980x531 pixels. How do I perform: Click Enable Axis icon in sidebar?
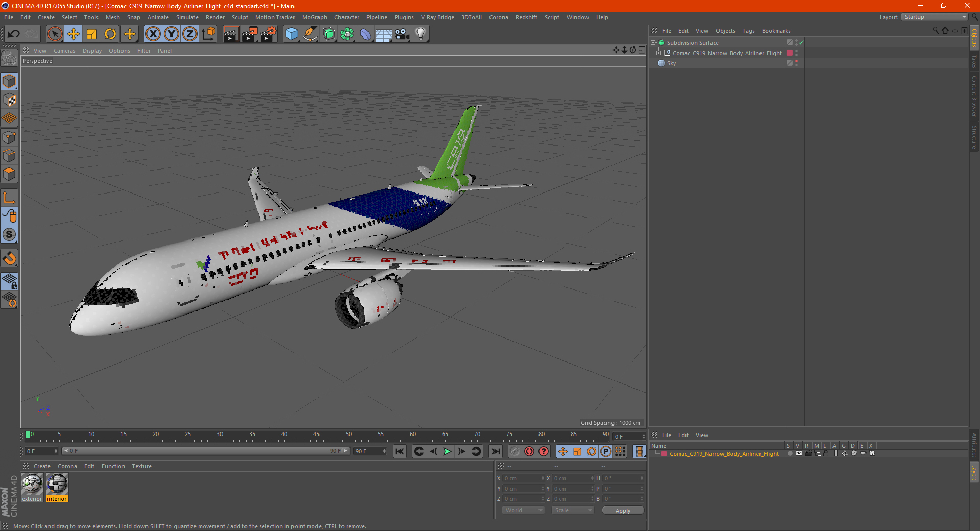tap(9, 198)
